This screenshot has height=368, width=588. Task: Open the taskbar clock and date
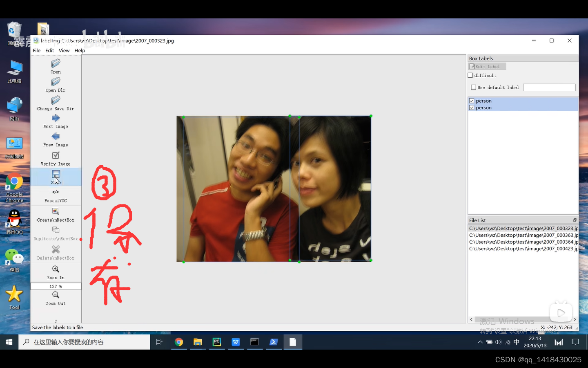click(535, 342)
